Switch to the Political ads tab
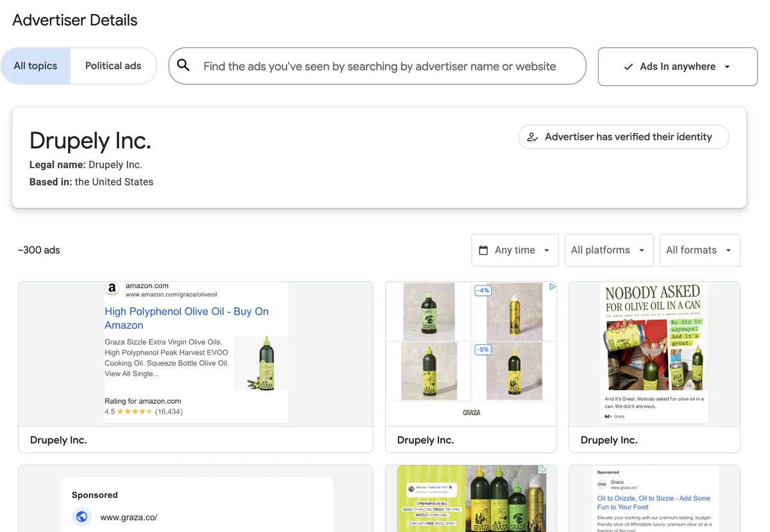Screen dimensions: 770x532 (x=113, y=65)
